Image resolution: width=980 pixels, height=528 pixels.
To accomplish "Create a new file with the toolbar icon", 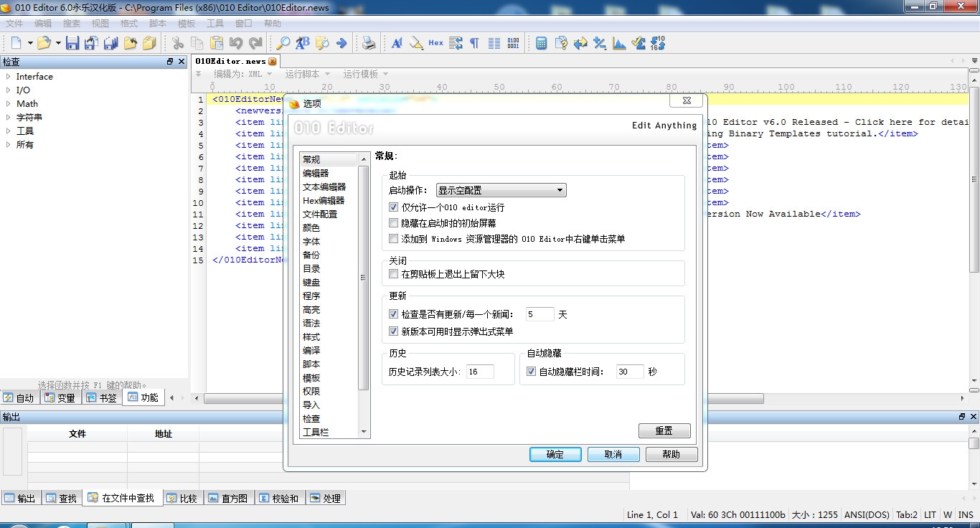I will pyautogui.click(x=17, y=43).
